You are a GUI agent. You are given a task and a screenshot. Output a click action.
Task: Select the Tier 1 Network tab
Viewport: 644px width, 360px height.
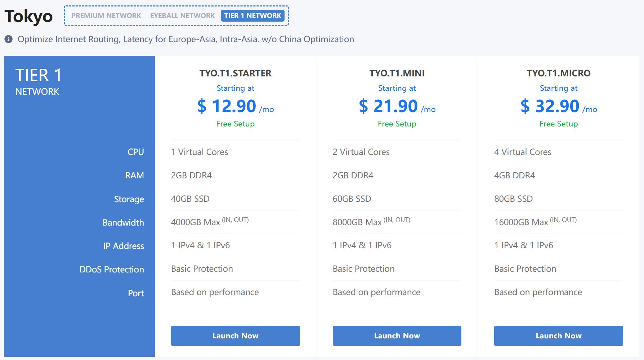click(252, 15)
